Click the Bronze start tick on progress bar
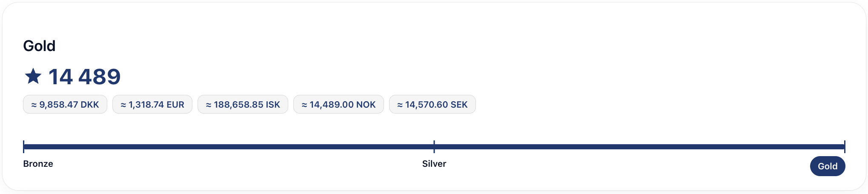Screen dimensions: 868x194 (24, 147)
